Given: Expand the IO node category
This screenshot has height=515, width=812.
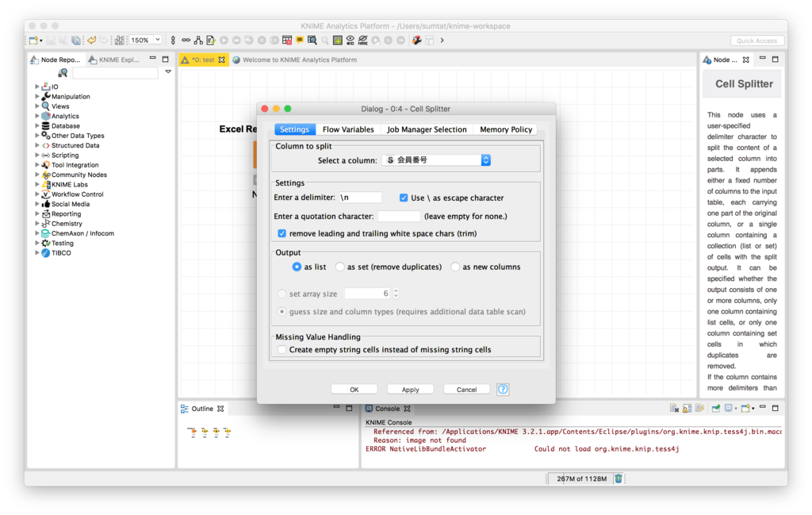Looking at the screenshot, I should click(x=37, y=87).
